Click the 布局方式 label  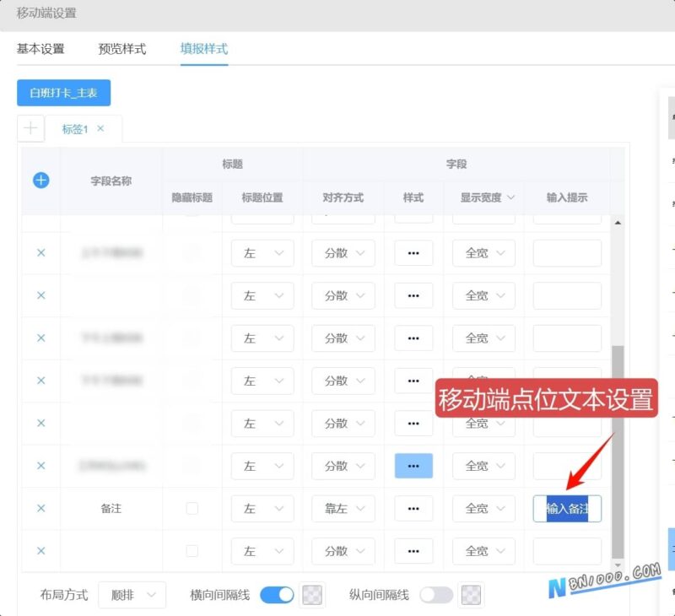click(x=64, y=595)
